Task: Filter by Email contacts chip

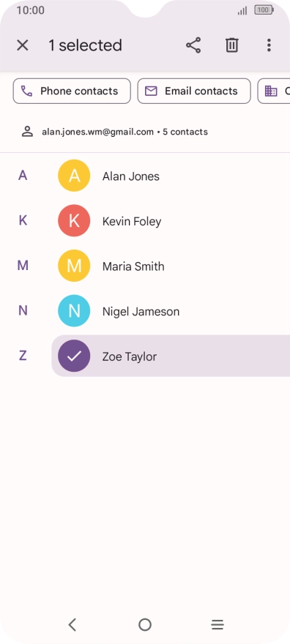Action: pos(194,91)
